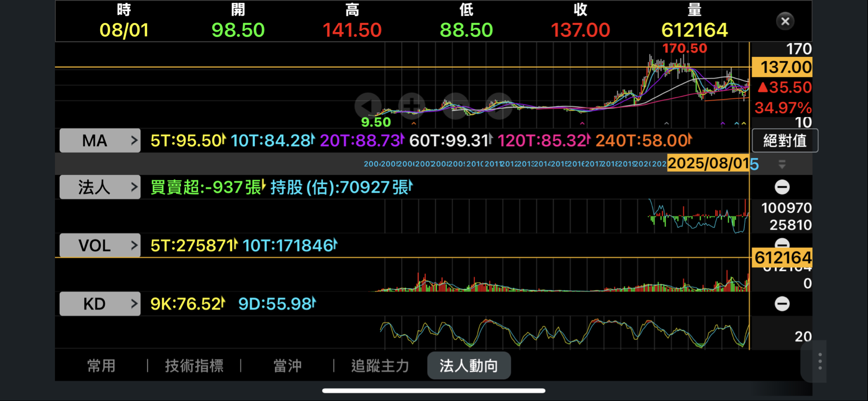Tap the highlighted 2025/08/01 date marker
This screenshot has width=868, height=401.
(x=708, y=163)
